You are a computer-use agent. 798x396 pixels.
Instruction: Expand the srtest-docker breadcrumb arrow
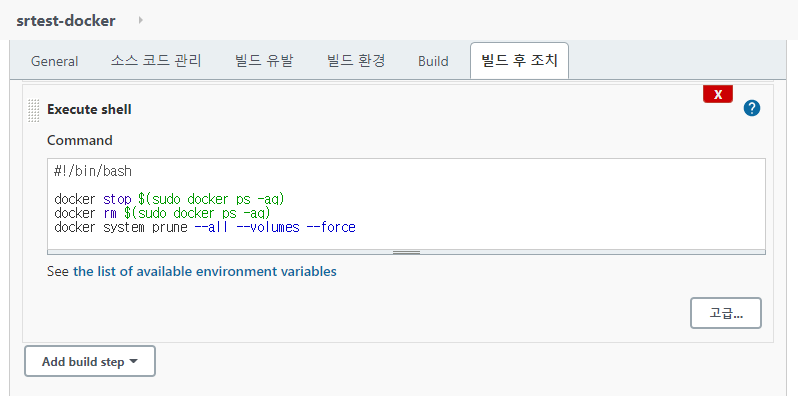(x=140, y=20)
